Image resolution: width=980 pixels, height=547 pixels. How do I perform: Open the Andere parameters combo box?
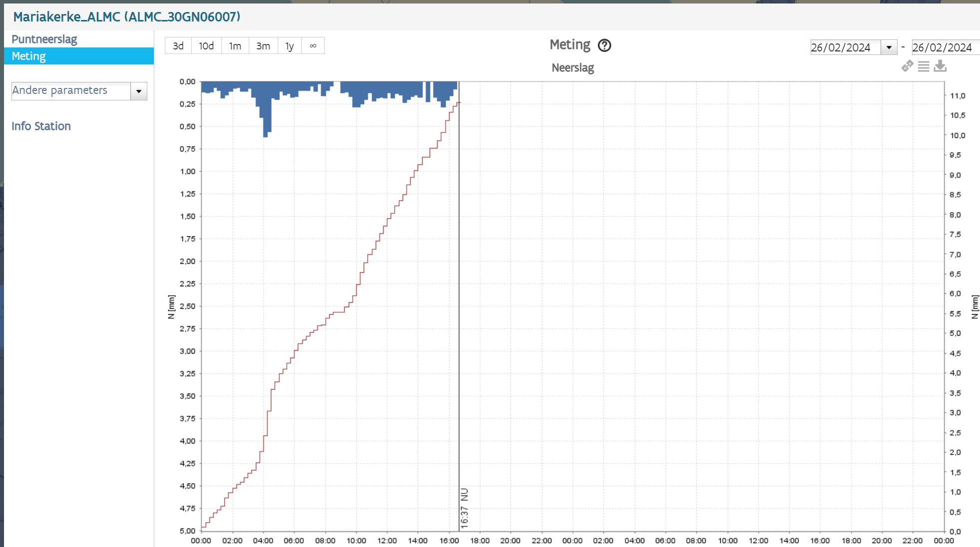(x=79, y=91)
